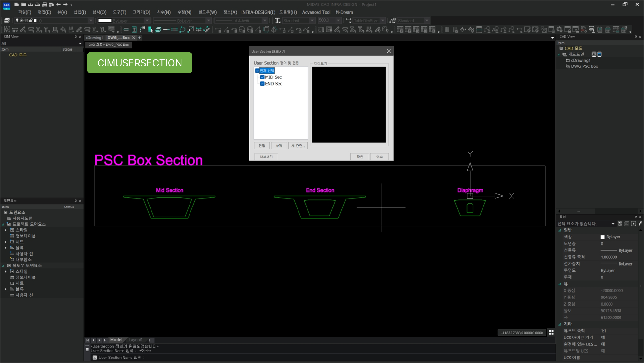
Task: Click the table icon labeled S in toolbar
Action: (416, 30)
